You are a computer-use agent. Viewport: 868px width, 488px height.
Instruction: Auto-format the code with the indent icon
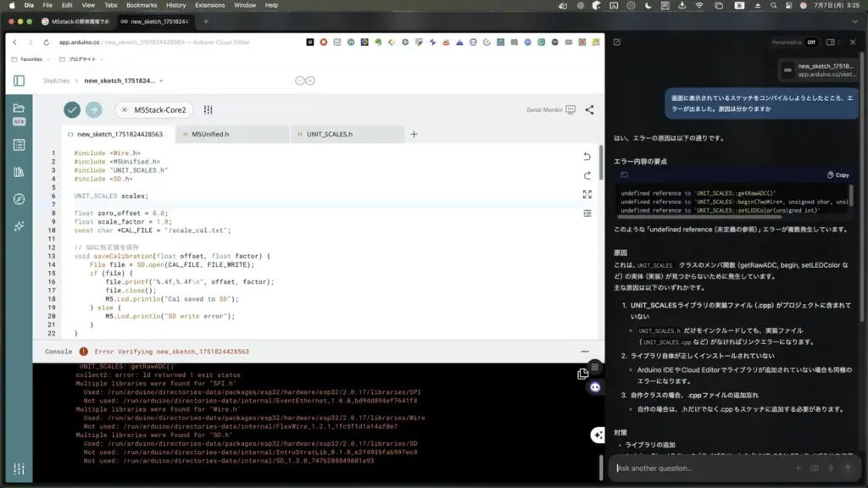[x=587, y=213]
